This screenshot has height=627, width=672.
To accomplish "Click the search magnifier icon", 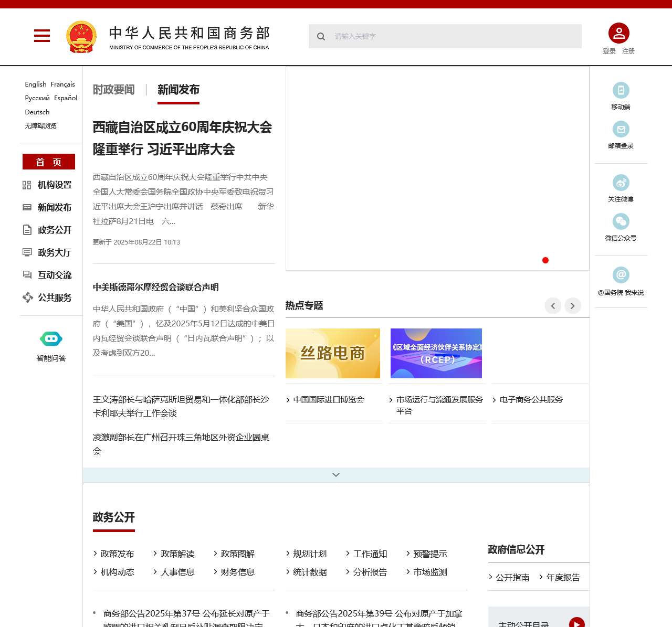I will click(321, 36).
